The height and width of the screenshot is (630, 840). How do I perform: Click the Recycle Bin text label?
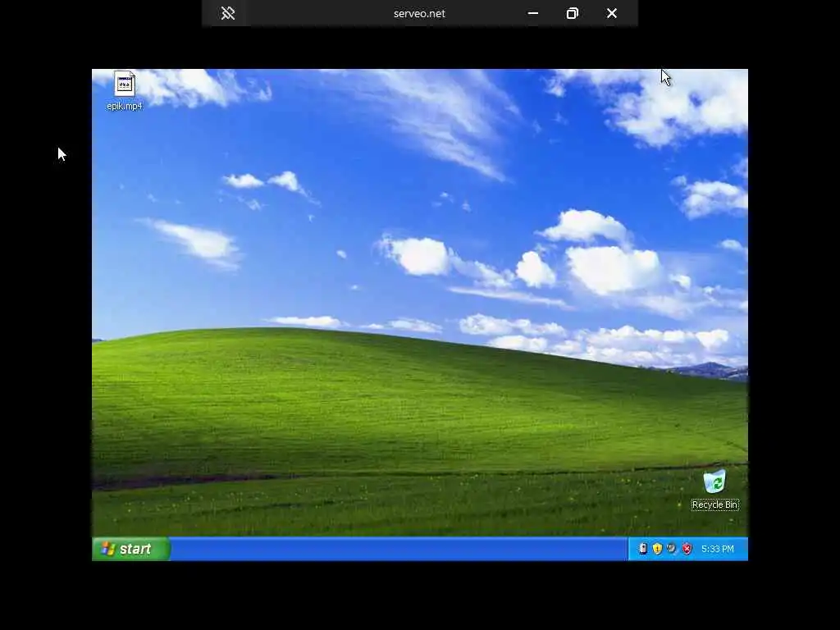point(714,504)
